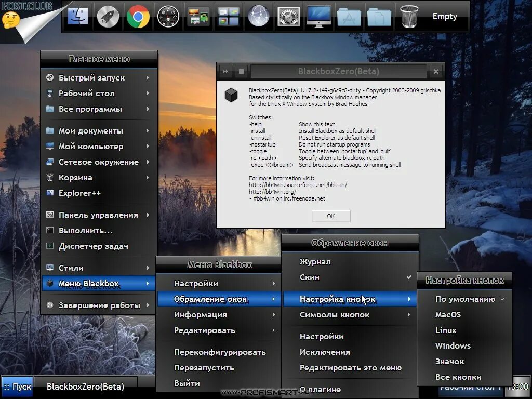The width and height of the screenshot is (532, 399).
Task: Select По умолчанию button setting
Action: click(x=465, y=299)
